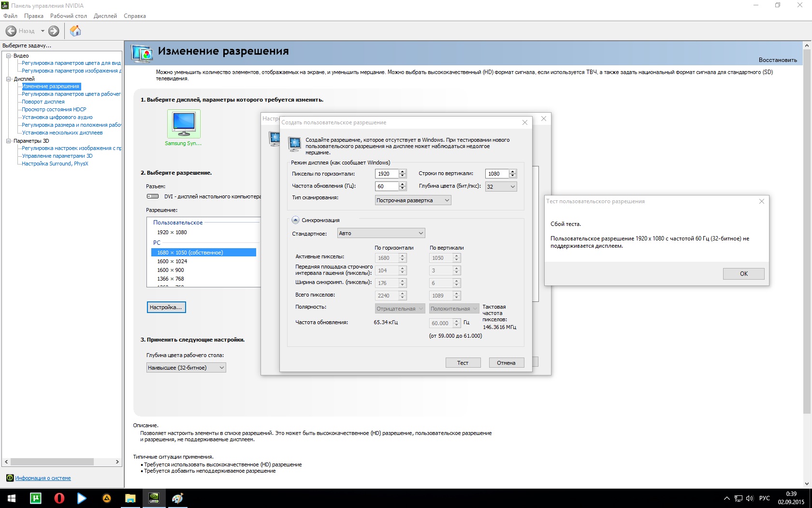Image resolution: width=812 pixels, height=508 pixels.
Task: Open the Рабочий стол menu
Action: 69,16
